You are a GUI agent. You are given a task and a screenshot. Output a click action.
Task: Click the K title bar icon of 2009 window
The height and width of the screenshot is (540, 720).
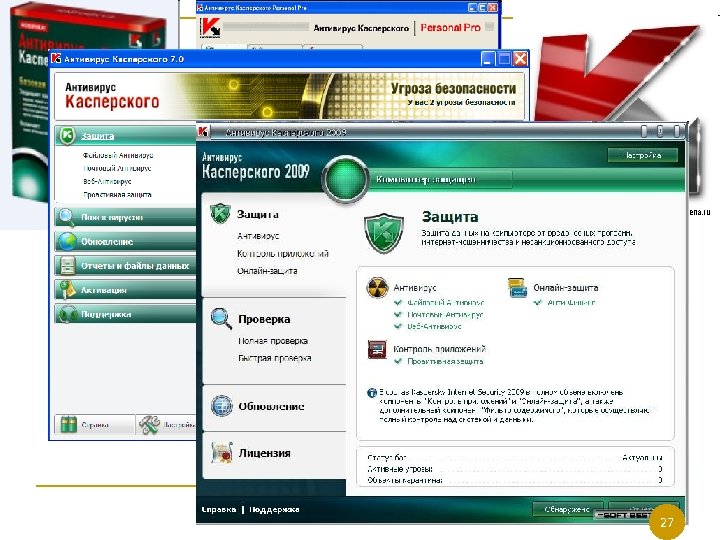click(x=203, y=131)
